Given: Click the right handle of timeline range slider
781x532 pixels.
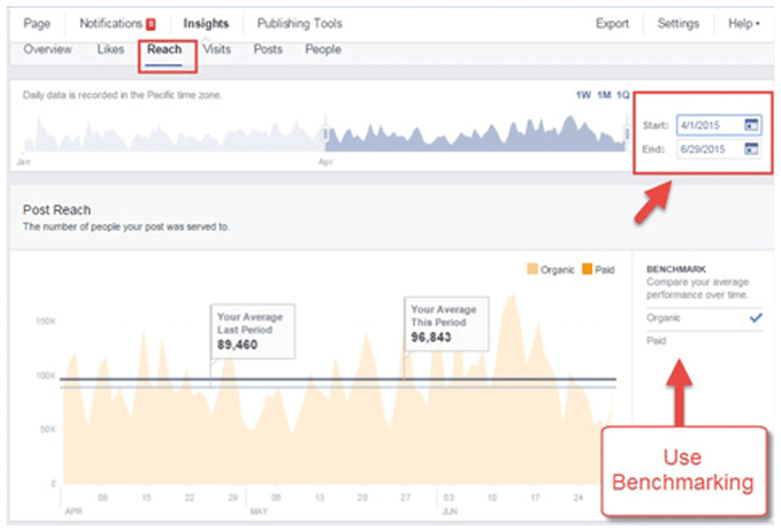Looking at the screenshot, I should pos(627,134).
